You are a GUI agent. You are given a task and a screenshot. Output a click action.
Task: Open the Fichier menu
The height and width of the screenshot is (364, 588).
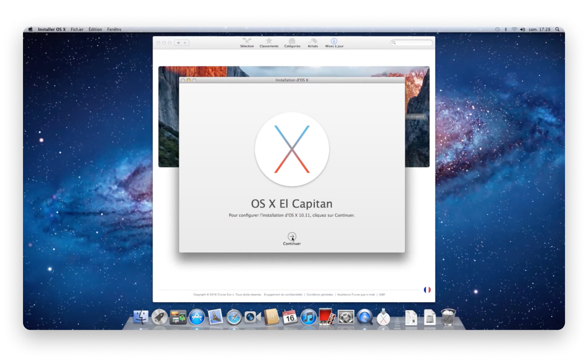77,29
